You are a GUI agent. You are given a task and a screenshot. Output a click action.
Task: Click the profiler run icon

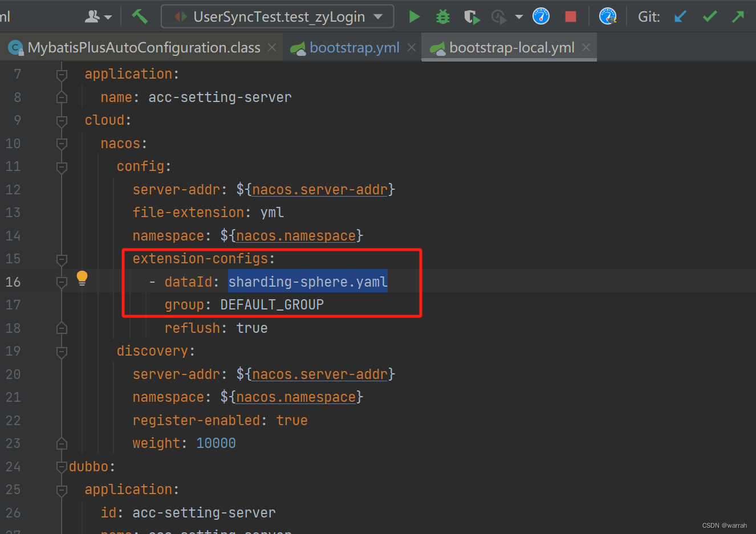499,17
